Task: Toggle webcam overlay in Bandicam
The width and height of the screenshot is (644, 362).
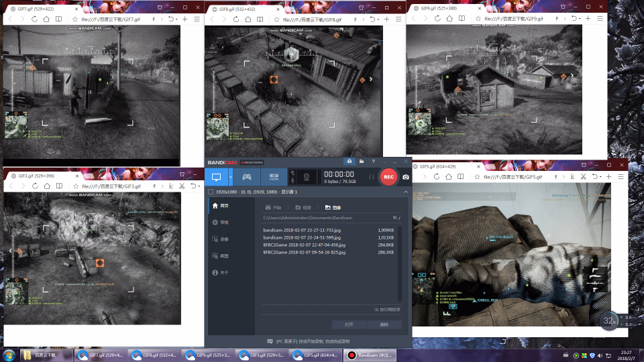Action: [307, 177]
